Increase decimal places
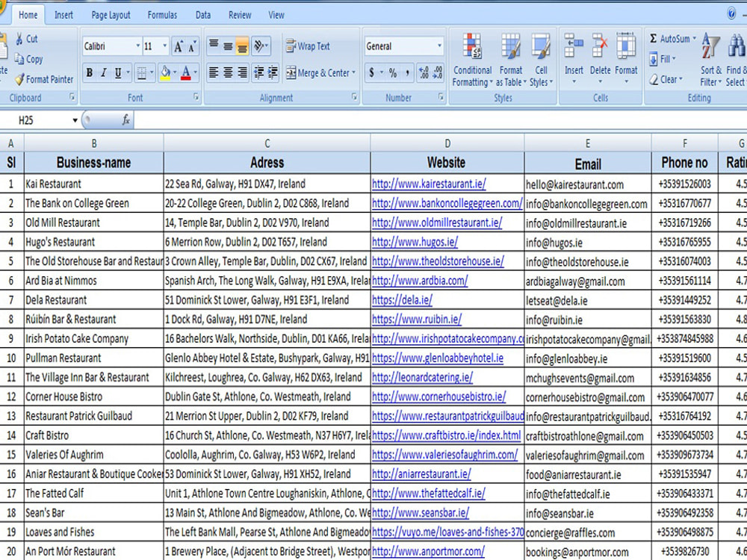The width and height of the screenshot is (747, 560). pyautogui.click(x=424, y=73)
